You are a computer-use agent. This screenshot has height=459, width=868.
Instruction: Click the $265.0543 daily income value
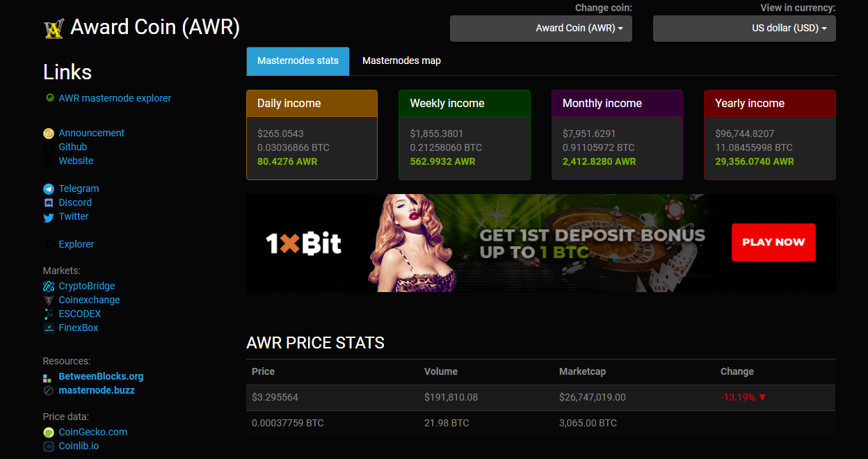280,134
